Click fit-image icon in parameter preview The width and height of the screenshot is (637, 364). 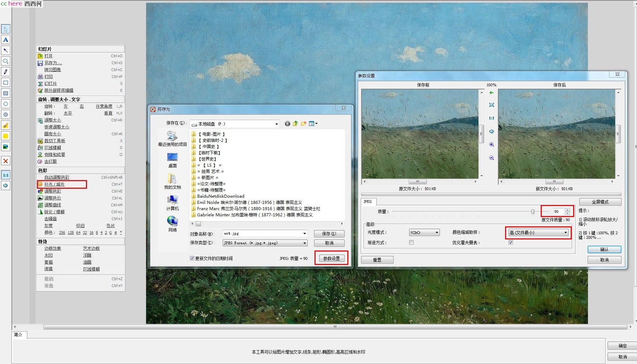[x=492, y=105]
